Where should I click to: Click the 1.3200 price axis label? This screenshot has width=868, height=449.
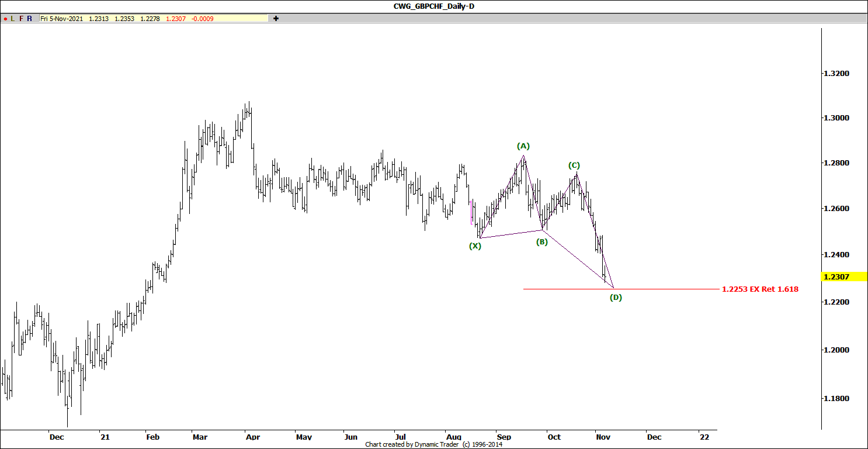tap(836, 74)
